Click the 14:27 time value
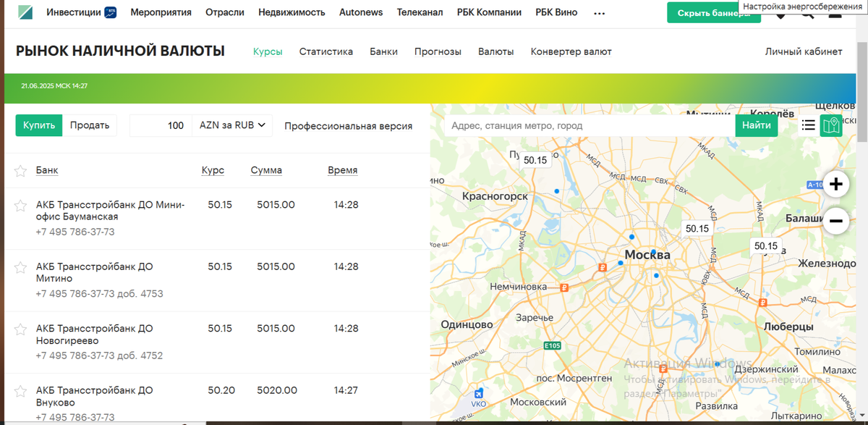Viewport: 868px width, 425px height. [346, 390]
